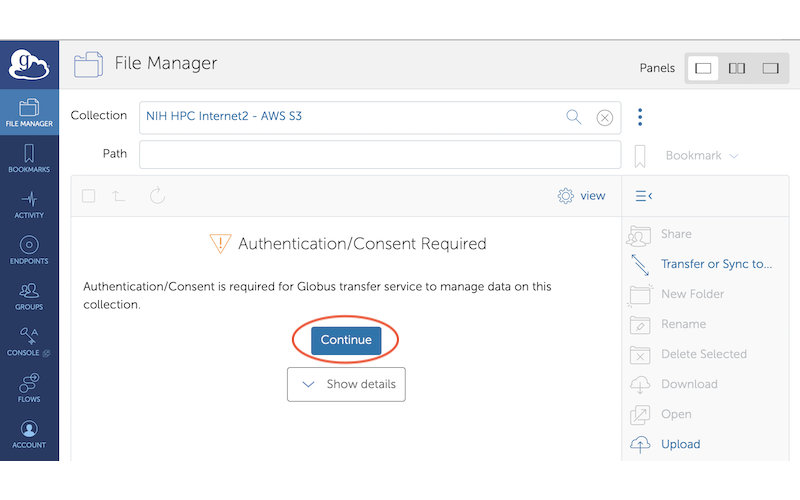This screenshot has width=800, height=500.
Task: Open the Bookmark dropdown
Action: tap(701, 156)
